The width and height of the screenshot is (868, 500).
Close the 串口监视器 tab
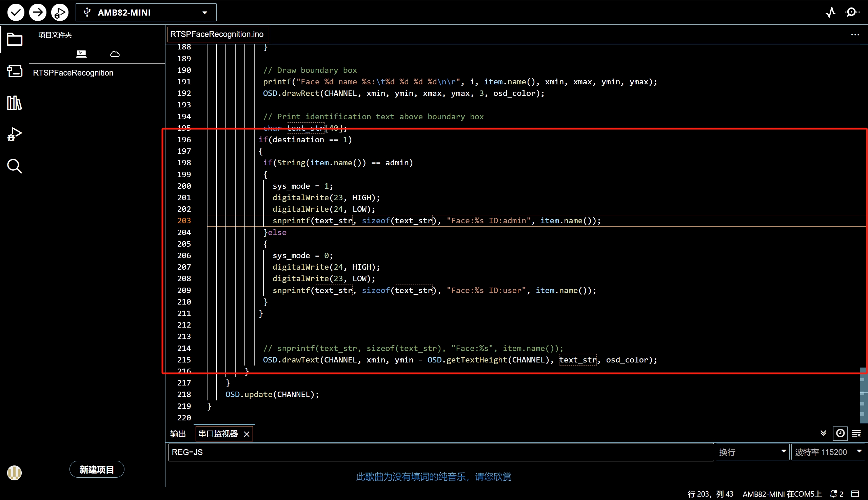coord(246,434)
